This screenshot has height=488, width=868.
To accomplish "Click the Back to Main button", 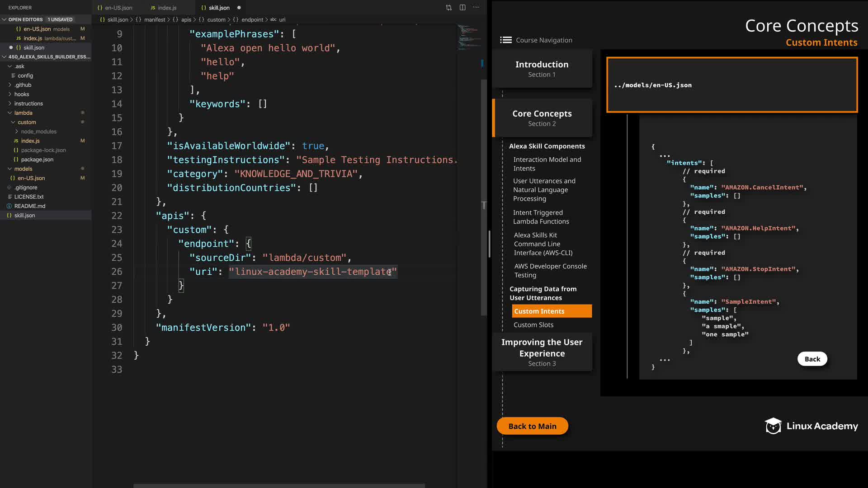I will (532, 426).
